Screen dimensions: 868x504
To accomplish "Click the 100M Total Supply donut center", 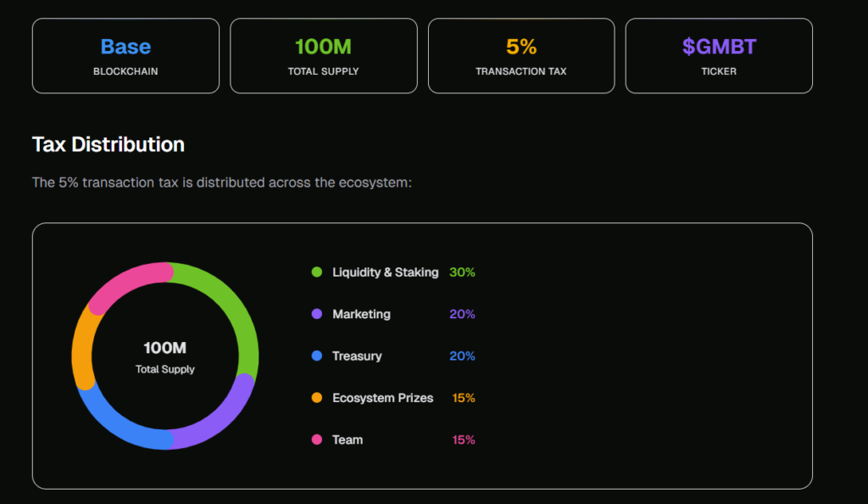I will pos(165,356).
